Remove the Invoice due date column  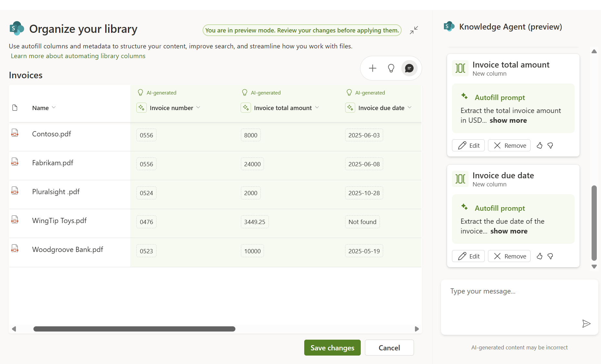click(x=509, y=256)
